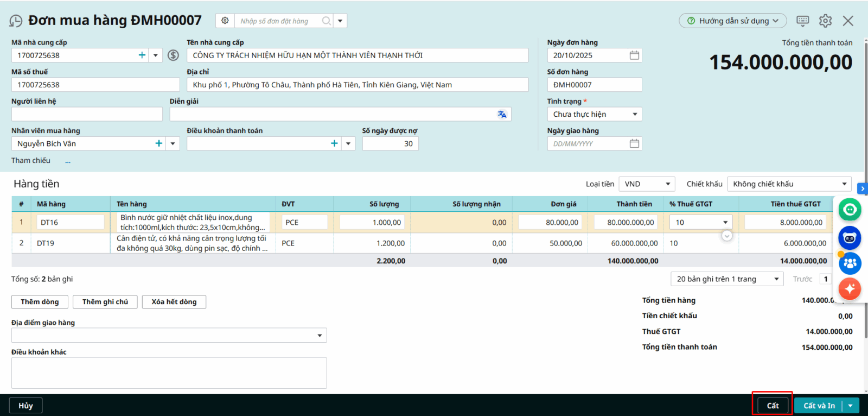This screenshot has width=868, height=416.
Task: Click the Xóa hết dòng button
Action: (174, 302)
